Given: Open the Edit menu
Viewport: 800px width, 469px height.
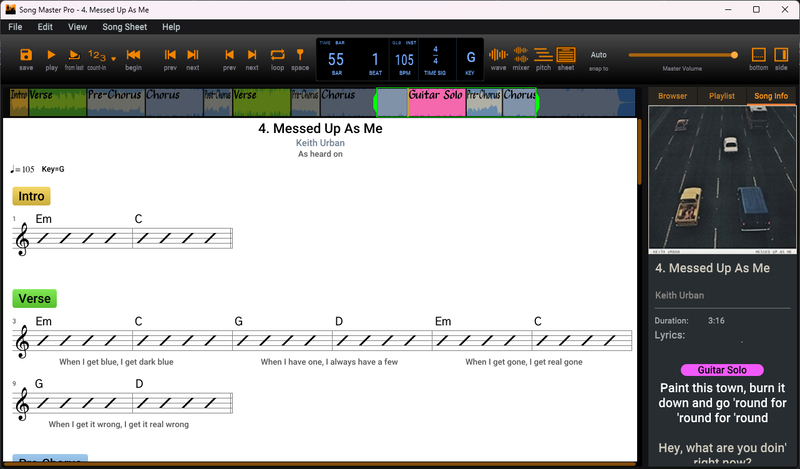Looking at the screenshot, I should click(45, 27).
